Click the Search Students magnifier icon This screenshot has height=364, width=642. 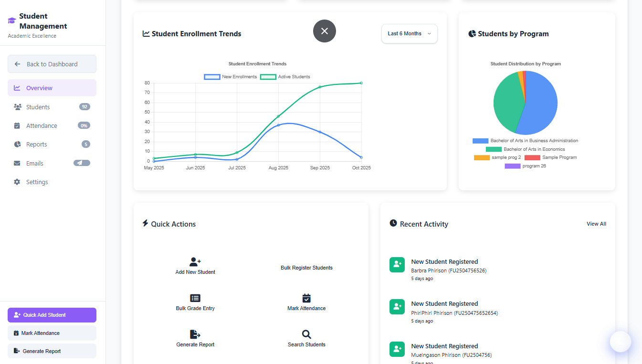coord(306,334)
